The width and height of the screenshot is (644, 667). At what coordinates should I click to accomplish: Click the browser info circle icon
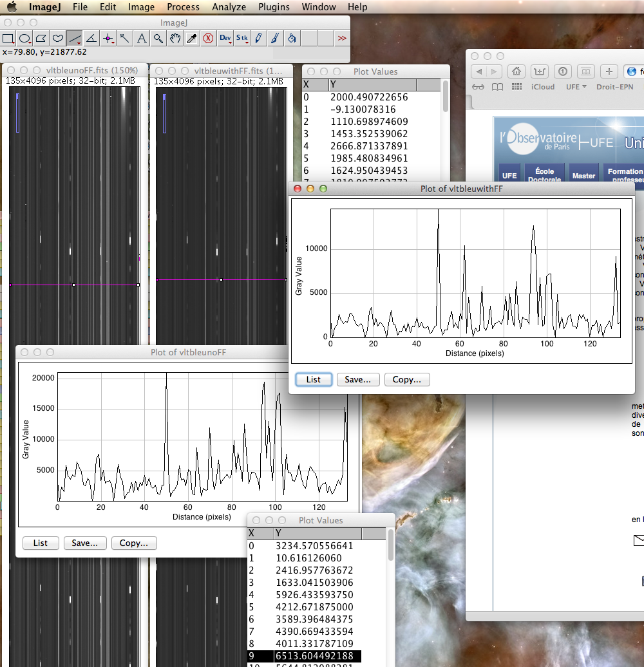563,71
